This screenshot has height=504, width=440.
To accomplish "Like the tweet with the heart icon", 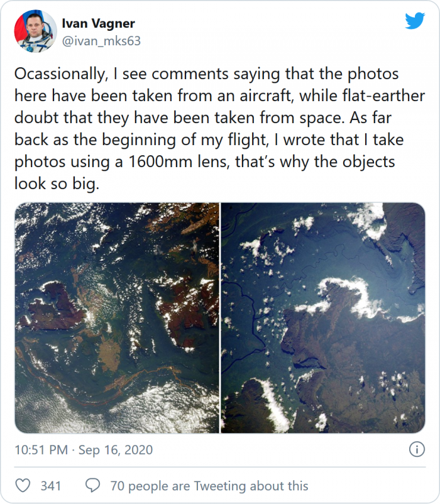I will point(23,485).
